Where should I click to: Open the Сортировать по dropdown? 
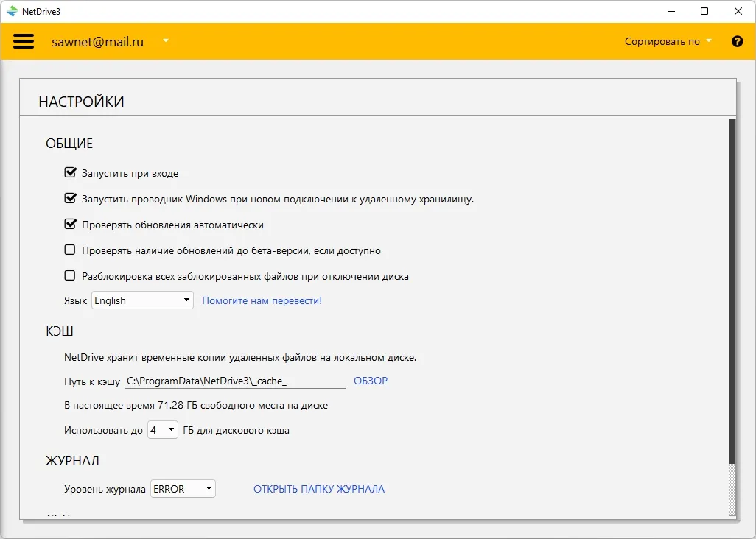click(668, 41)
